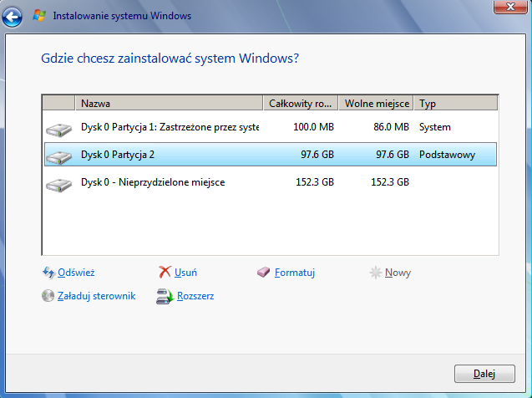Close the Windows installer window
532x398 pixels.
click(510, 7)
